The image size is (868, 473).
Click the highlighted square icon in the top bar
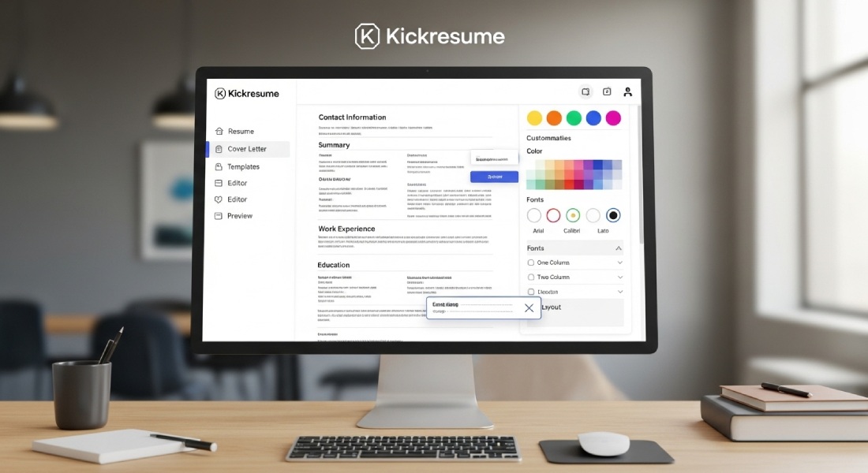pyautogui.click(x=586, y=91)
